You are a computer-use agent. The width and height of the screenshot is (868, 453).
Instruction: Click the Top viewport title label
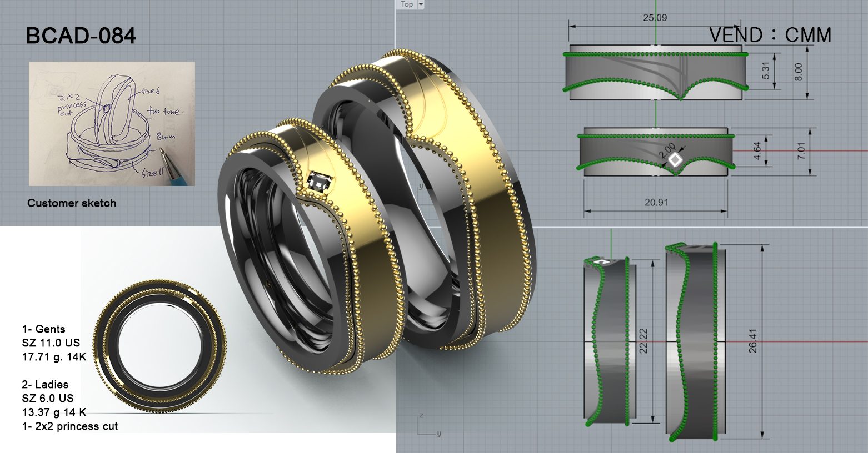pos(407,4)
